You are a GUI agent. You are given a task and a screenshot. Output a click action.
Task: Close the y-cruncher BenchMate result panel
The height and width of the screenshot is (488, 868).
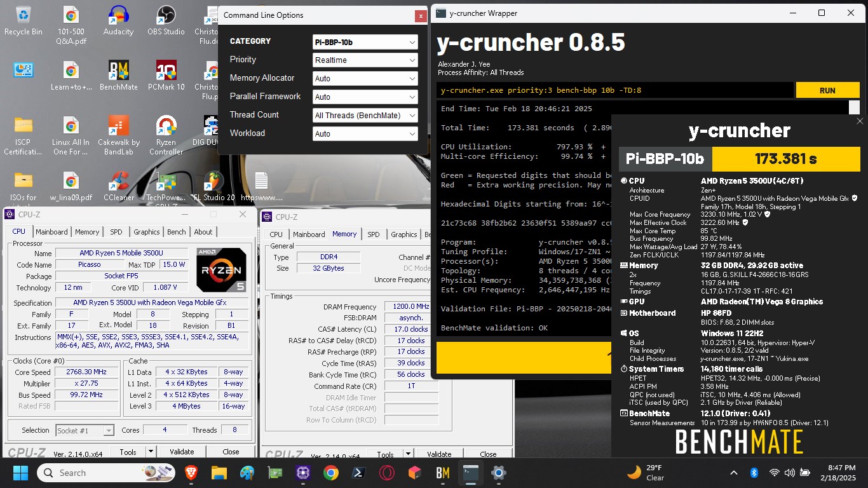860,121
